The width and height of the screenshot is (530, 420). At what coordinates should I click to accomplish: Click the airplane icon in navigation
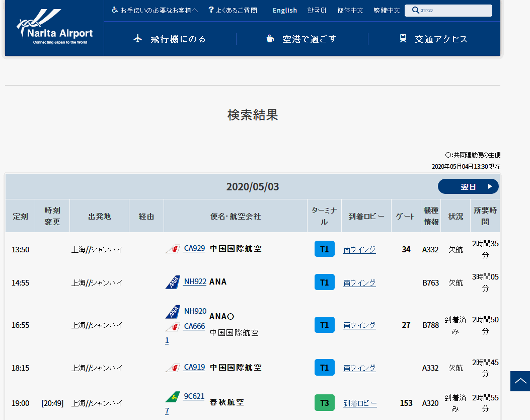coord(137,39)
